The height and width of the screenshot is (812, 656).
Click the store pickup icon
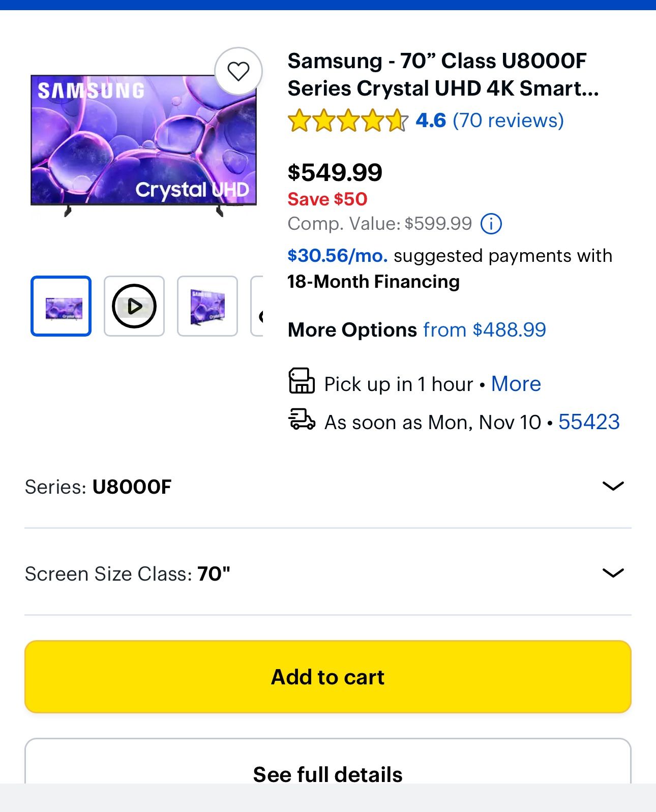click(x=302, y=381)
